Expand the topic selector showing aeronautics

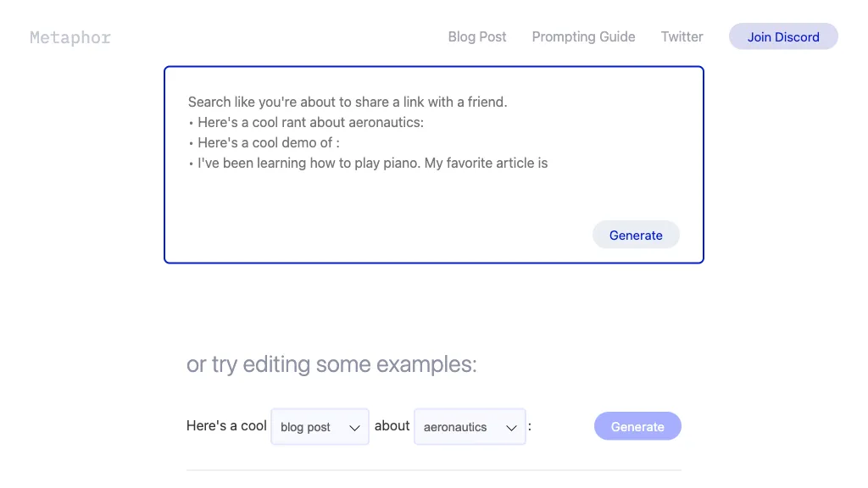470,427
